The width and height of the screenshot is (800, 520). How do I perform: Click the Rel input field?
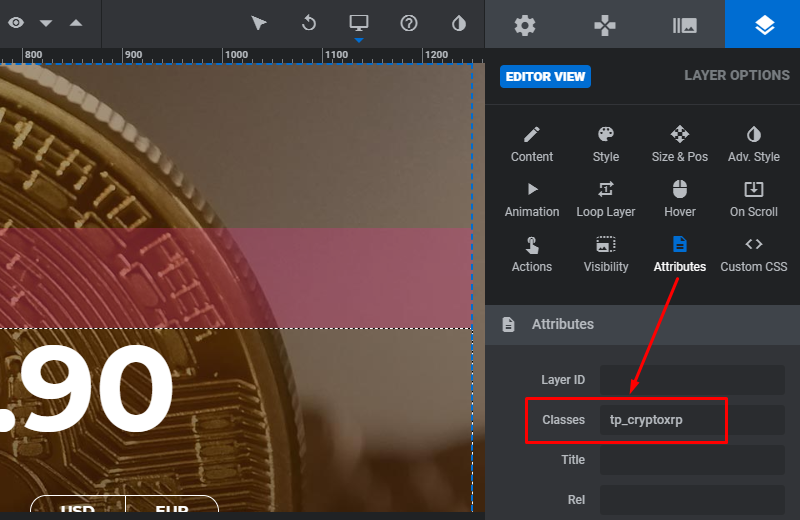(x=692, y=500)
